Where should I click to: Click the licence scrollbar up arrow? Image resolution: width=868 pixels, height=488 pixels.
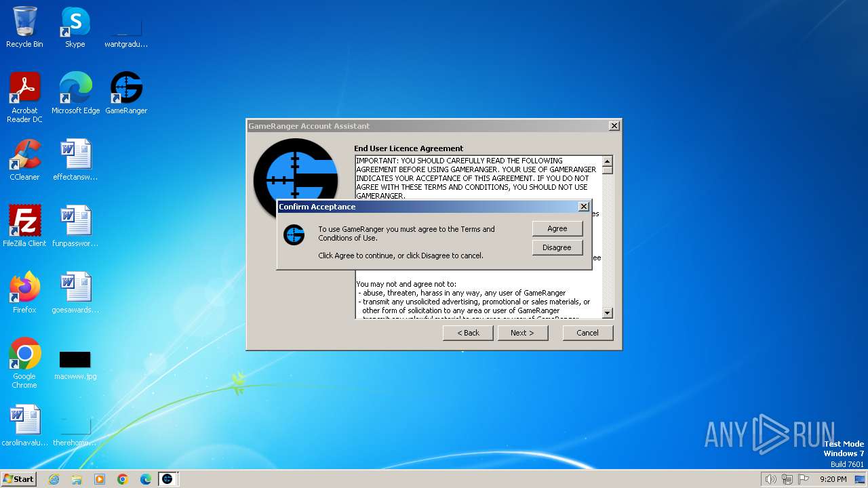click(x=607, y=161)
